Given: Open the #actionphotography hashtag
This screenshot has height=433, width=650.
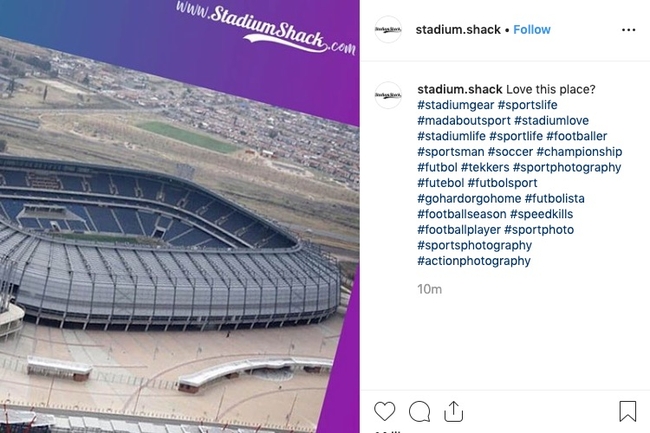Looking at the screenshot, I should pos(474,261).
